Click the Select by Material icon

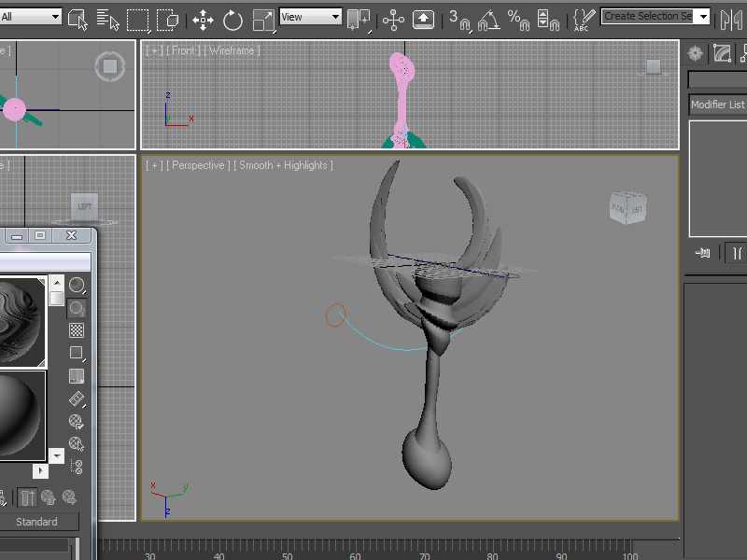click(x=77, y=444)
